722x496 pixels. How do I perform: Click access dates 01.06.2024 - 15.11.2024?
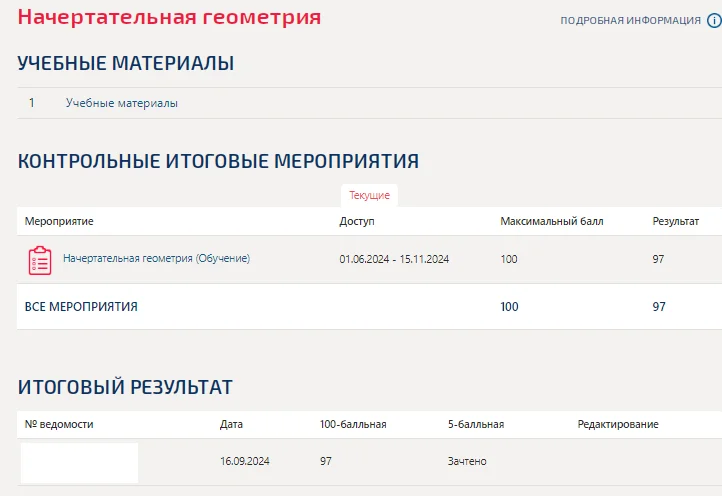(394, 259)
